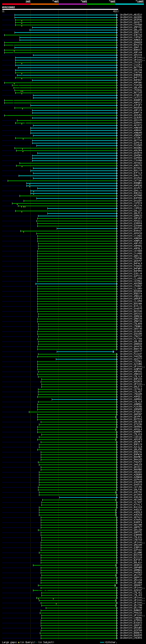Select the label UniRef100_Q2QX47

pos(131,590)
